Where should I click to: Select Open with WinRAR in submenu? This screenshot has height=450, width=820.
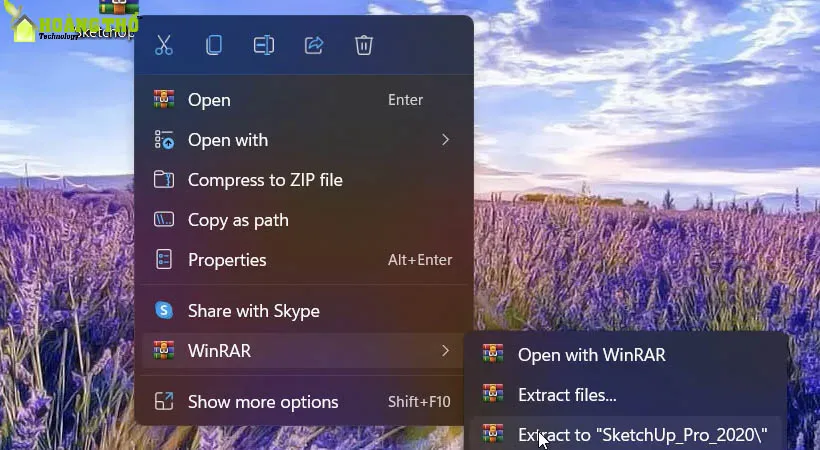point(626,355)
